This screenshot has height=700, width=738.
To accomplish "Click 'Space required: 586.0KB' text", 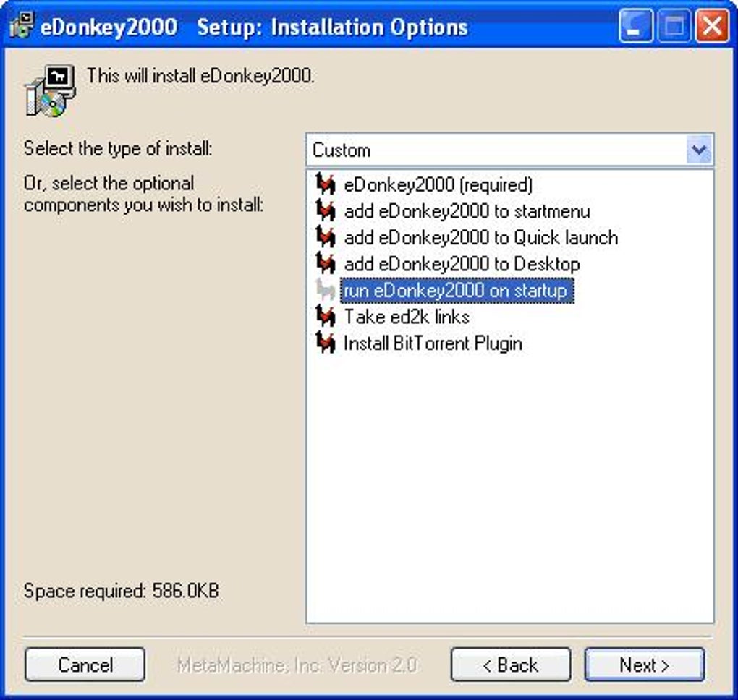I will pyautogui.click(x=121, y=591).
